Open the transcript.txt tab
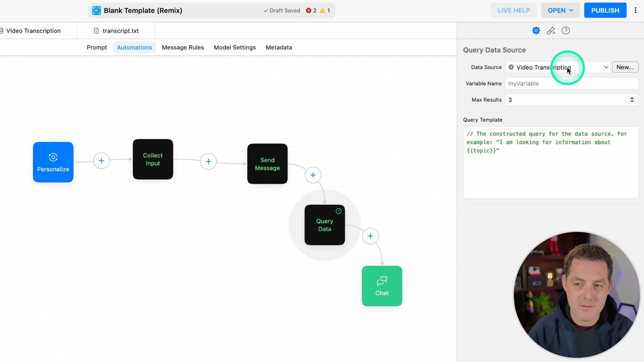This screenshot has width=644, height=362. (116, 31)
